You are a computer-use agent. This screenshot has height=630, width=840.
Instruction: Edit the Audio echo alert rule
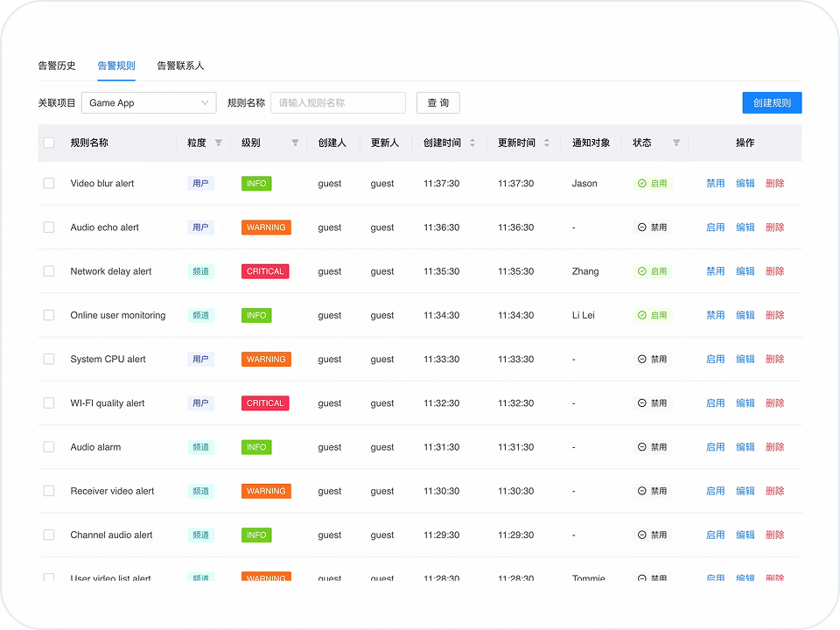pos(745,227)
